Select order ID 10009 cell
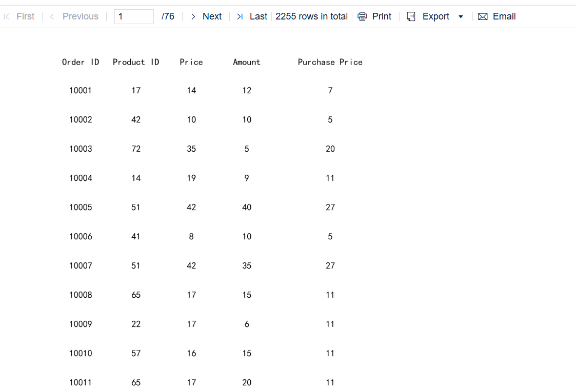The width and height of the screenshot is (576, 392). tap(81, 324)
